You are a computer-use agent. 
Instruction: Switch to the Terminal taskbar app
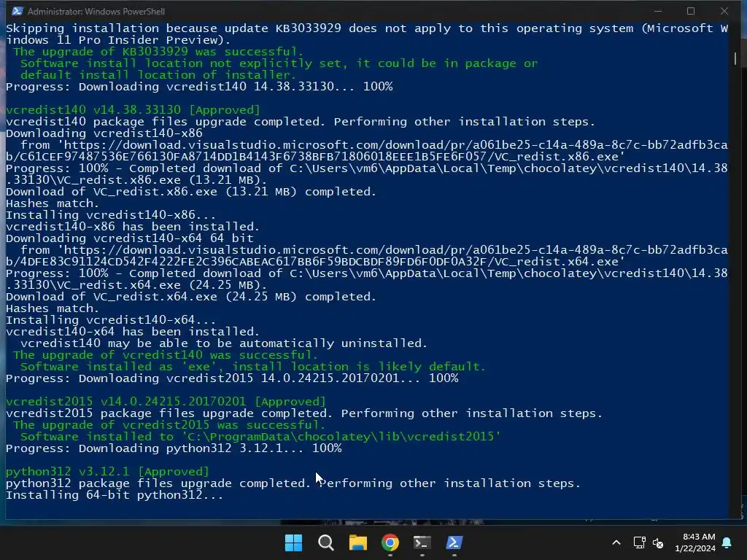(422, 542)
